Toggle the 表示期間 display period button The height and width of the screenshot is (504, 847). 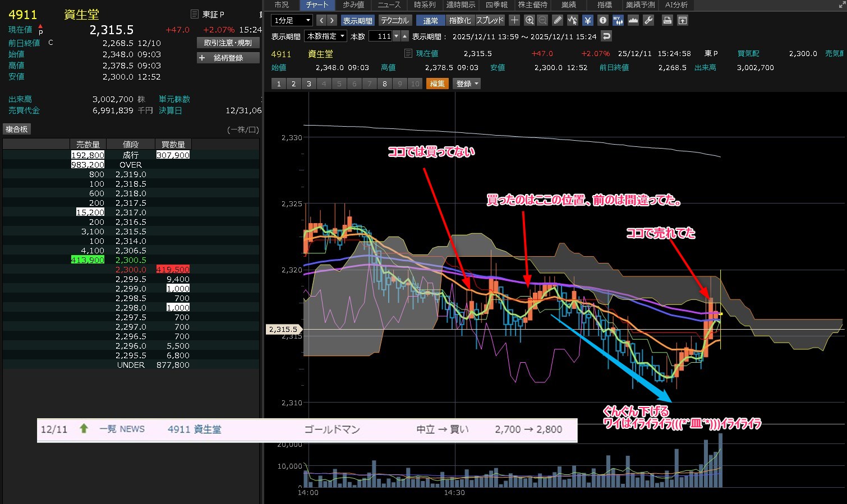[x=357, y=20]
